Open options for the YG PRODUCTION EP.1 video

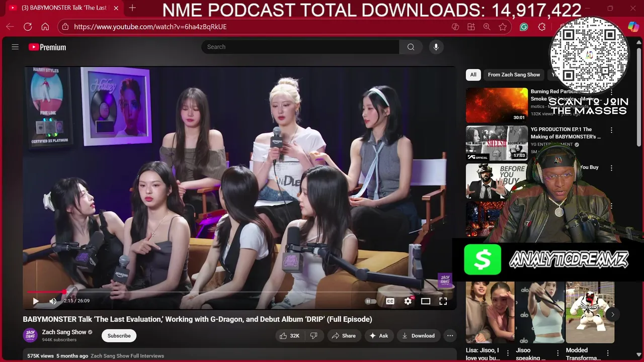click(612, 130)
